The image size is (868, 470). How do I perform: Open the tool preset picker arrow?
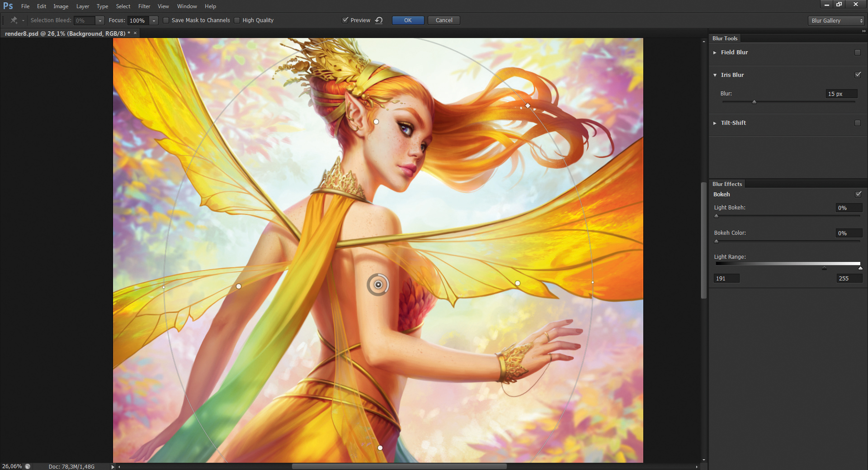coord(23,21)
